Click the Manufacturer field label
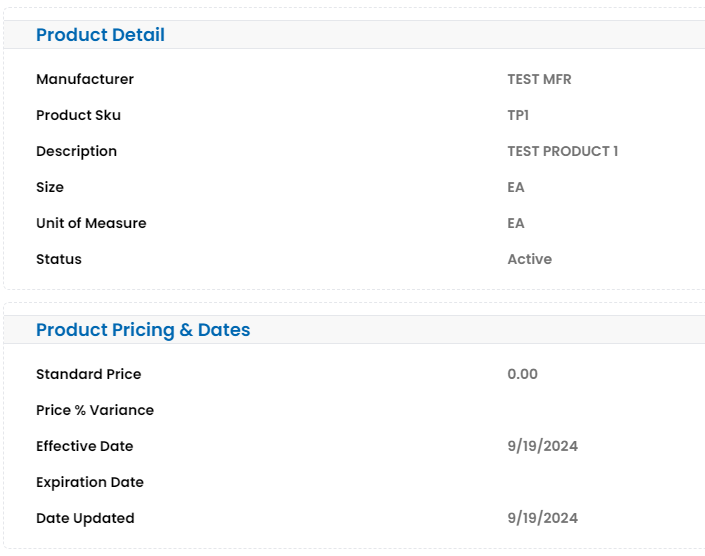 pyautogui.click(x=85, y=79)
